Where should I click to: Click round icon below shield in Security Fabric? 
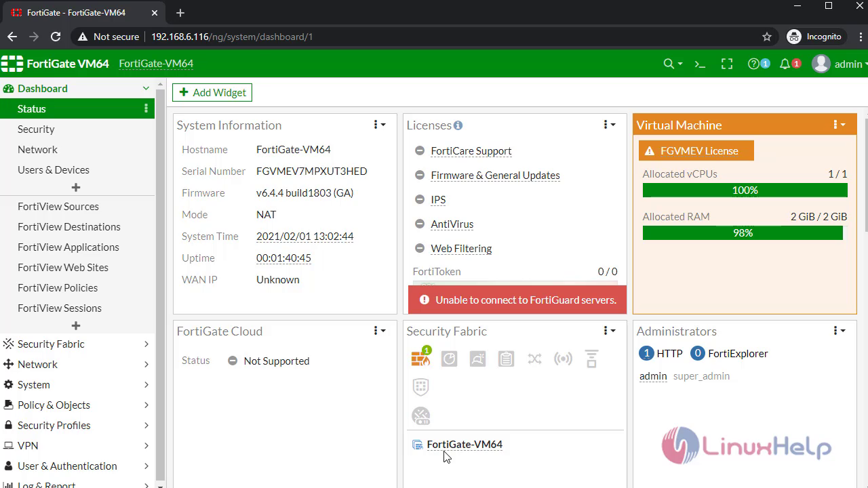point(421,415)
